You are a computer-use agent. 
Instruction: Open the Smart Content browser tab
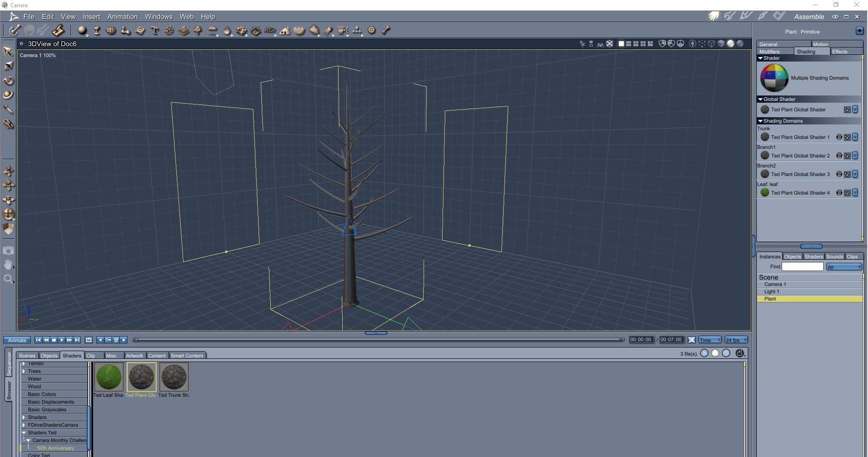(187, 356)
